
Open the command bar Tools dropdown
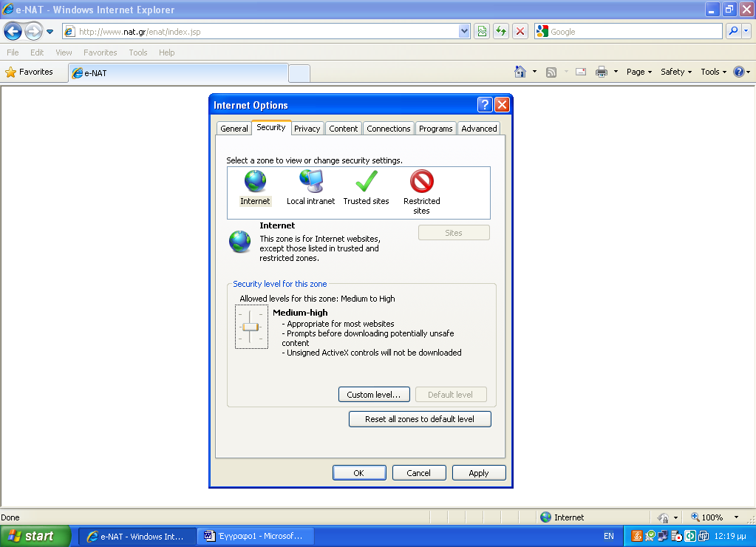tap(714, 72)
